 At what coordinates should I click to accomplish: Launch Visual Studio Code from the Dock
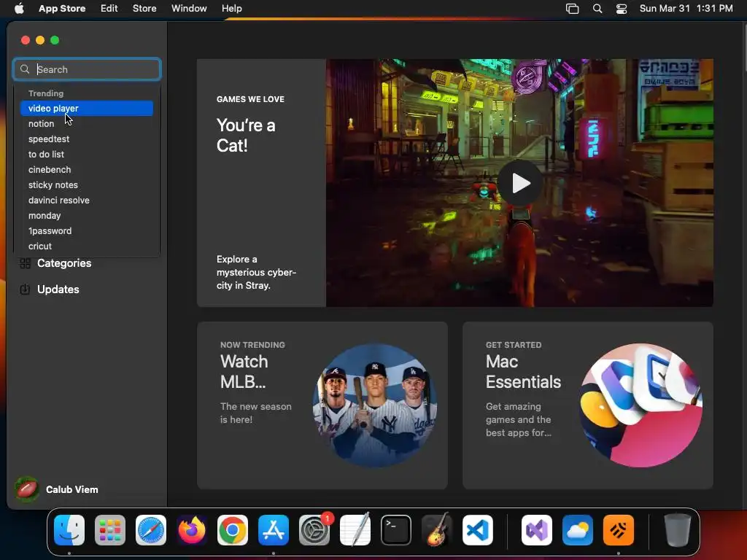(478, 530)
